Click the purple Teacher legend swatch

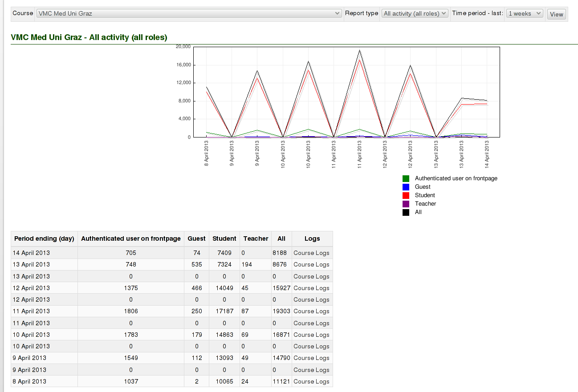pyautogui.click(x=406, y=204)
